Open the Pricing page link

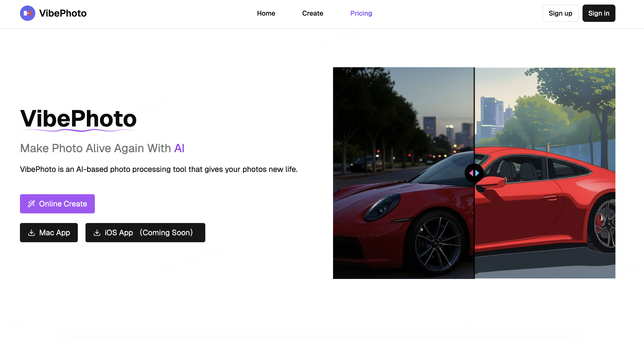coord(361,13)
